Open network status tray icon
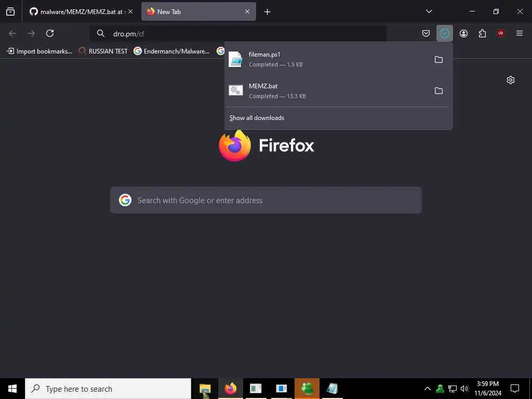Image resolution: width=532 pixels, height=399 pixels. coord(453,389)
